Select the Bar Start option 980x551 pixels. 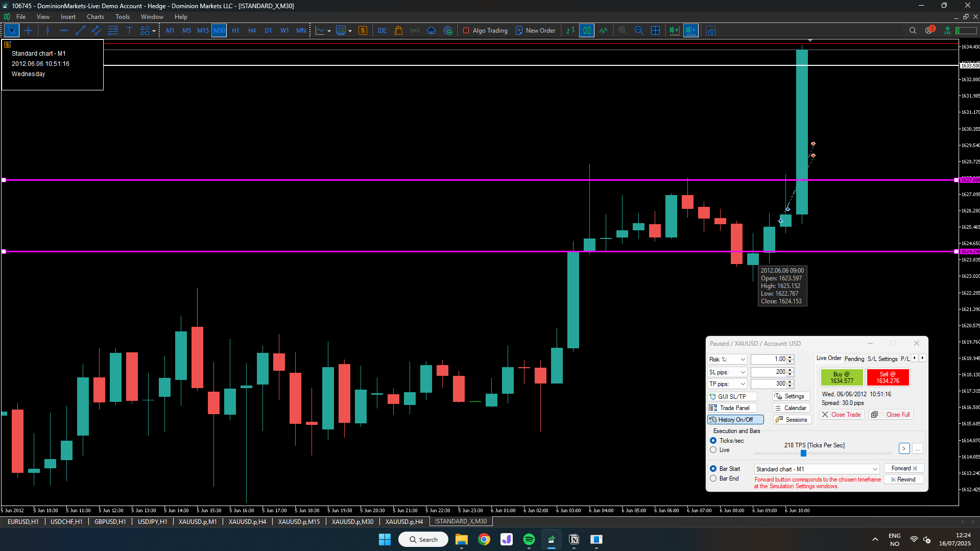(713, 469)
